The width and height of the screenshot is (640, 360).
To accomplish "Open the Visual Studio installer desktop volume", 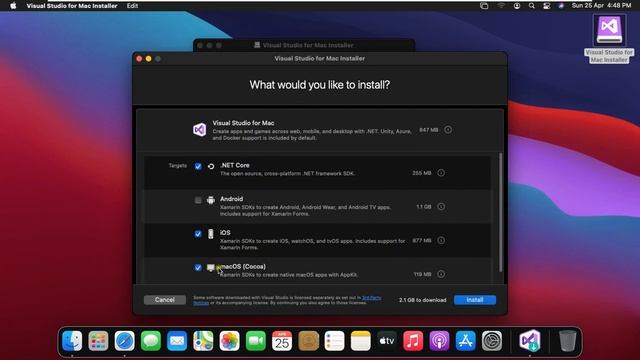I will point(609,39).
